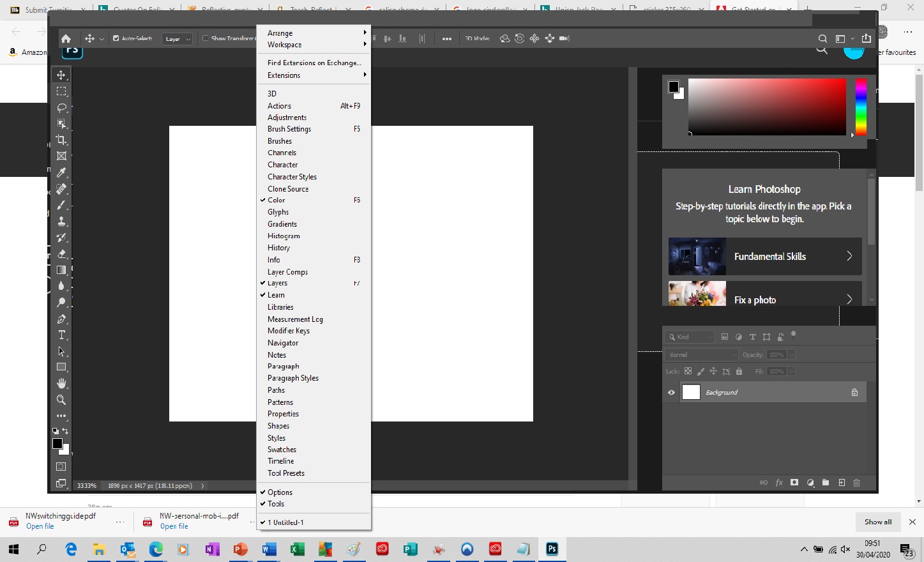Select the Lasso tool
This screenshot has width=924, height=562.
tap(62, 108)
